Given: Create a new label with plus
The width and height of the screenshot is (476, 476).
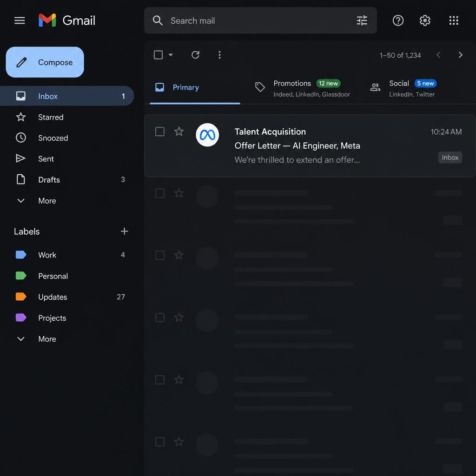Looking at the screenshot, I should pyautogui.click(x=124, y=231).
